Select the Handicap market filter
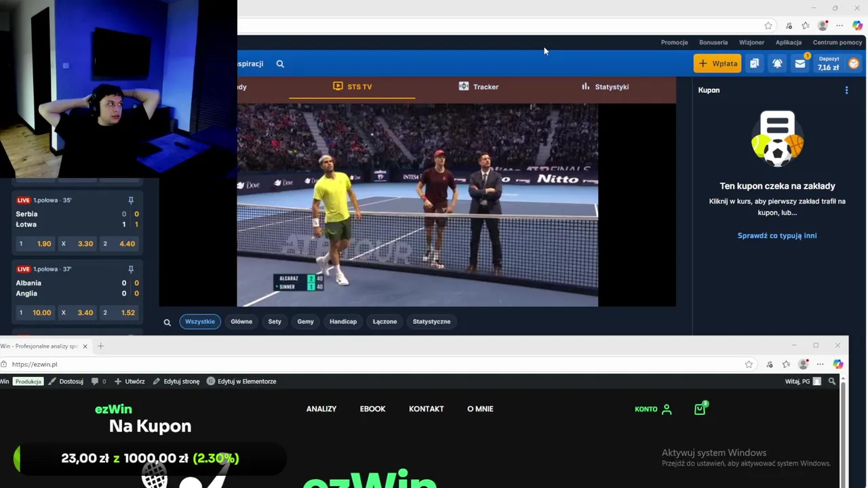868x488 pixels. point(343,322)
